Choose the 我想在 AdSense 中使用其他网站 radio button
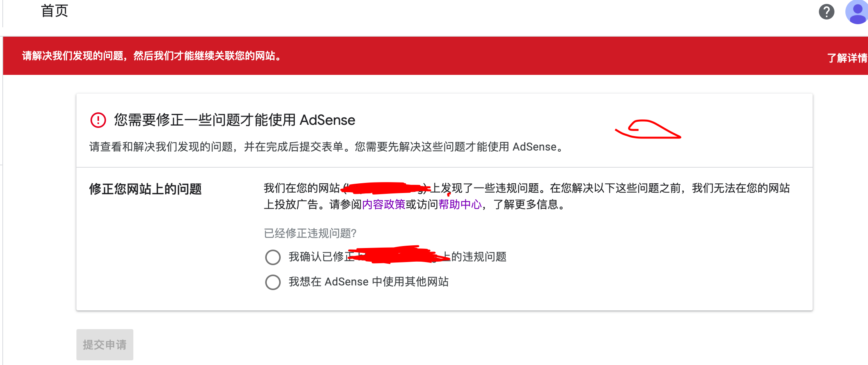The image size is (868, 365). point(273,282)
